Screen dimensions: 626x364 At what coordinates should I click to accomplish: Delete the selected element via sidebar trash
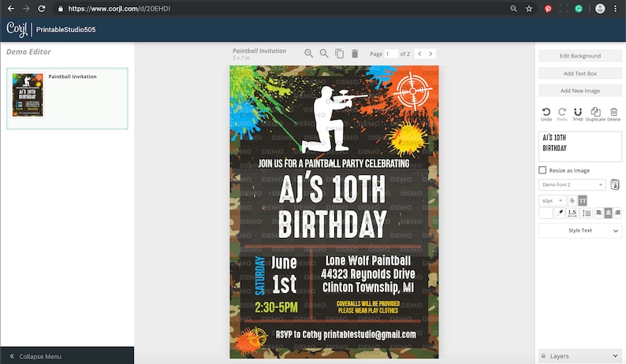[613, 113]
